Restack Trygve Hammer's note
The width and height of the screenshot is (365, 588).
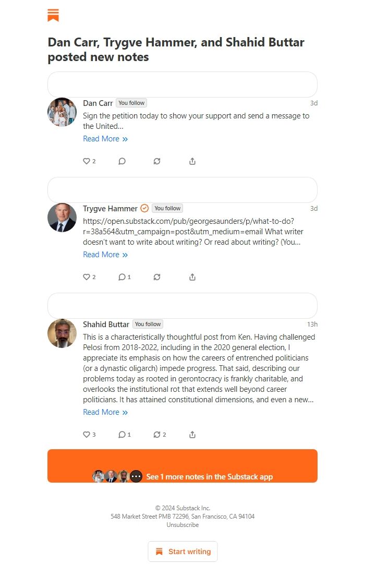[x=157, y=277]
